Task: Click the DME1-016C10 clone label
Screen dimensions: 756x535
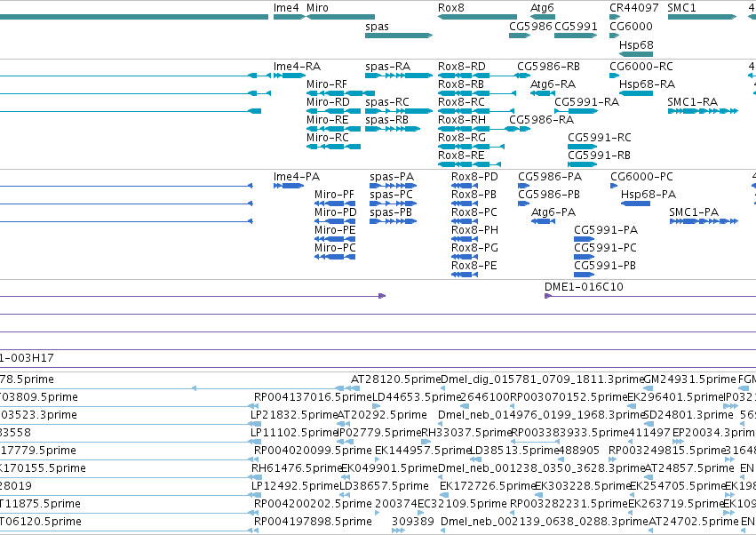Action: 584,287
